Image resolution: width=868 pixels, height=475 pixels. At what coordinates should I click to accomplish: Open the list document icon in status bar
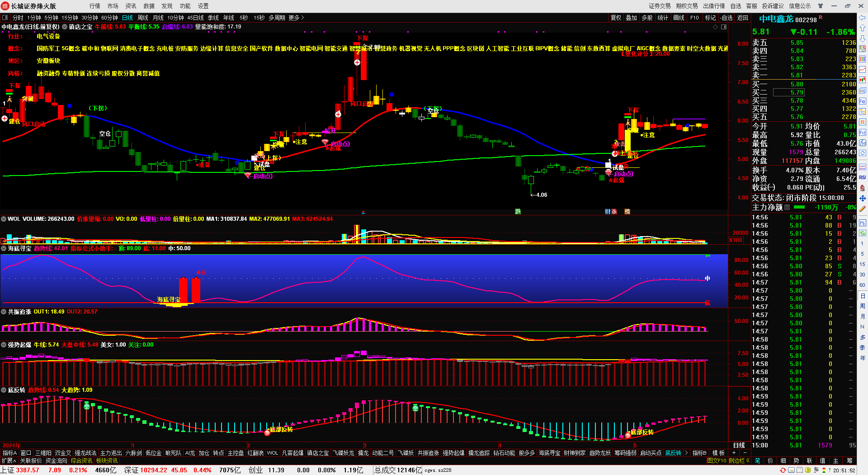pyautogui.click(x=800, y=470)
